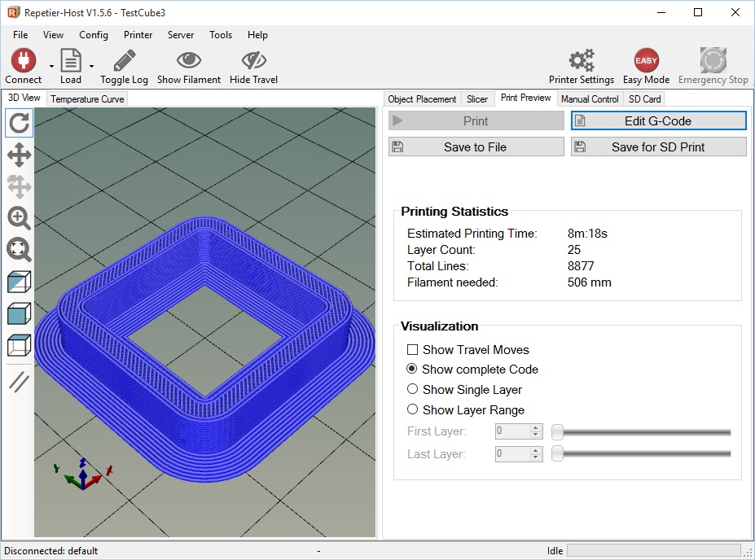This screenshot has width=755, height=560.
Task: Click Save for SD Print button
Action: click(x=658, y=147)
